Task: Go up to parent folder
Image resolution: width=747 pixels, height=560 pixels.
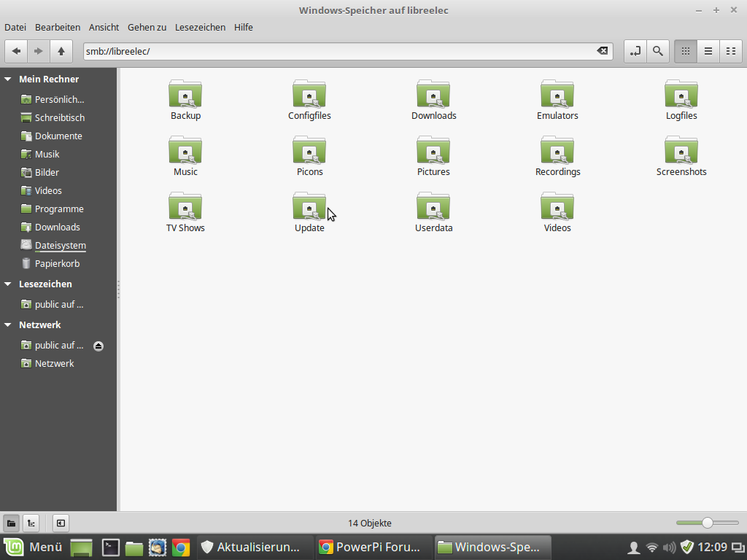Action: pyautogui.click(x=61, y=51)
